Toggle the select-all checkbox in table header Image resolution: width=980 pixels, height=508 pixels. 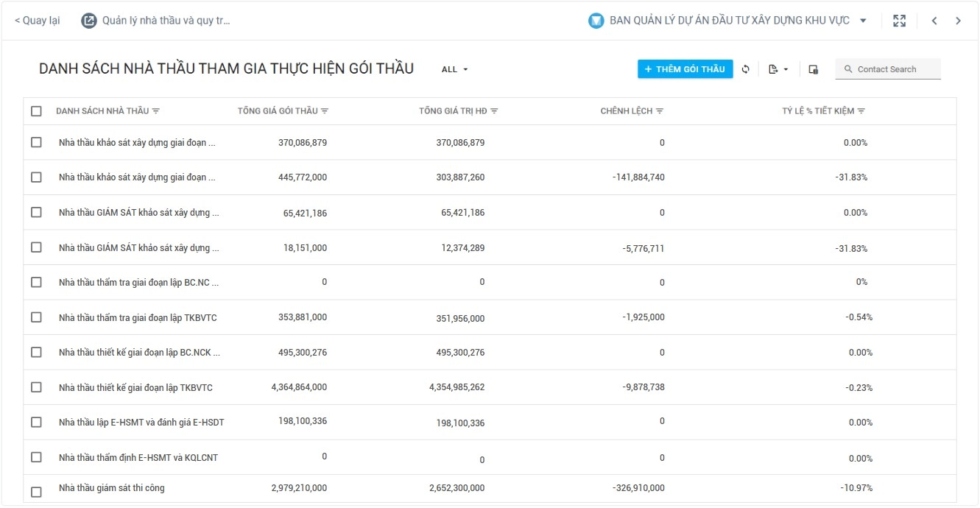tap(36, 111)
